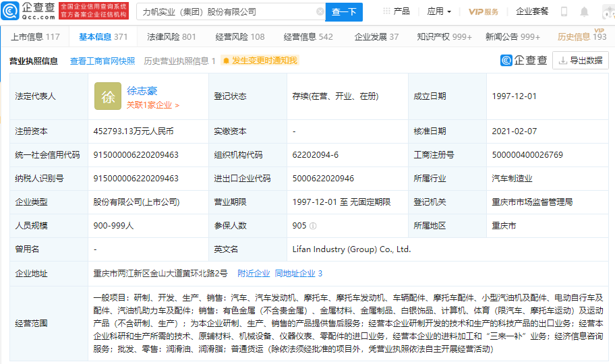Screen dimensions: 615x364
Task: Click the mobile phone icon
Action: pyautogui.click(x=564, y=11)
